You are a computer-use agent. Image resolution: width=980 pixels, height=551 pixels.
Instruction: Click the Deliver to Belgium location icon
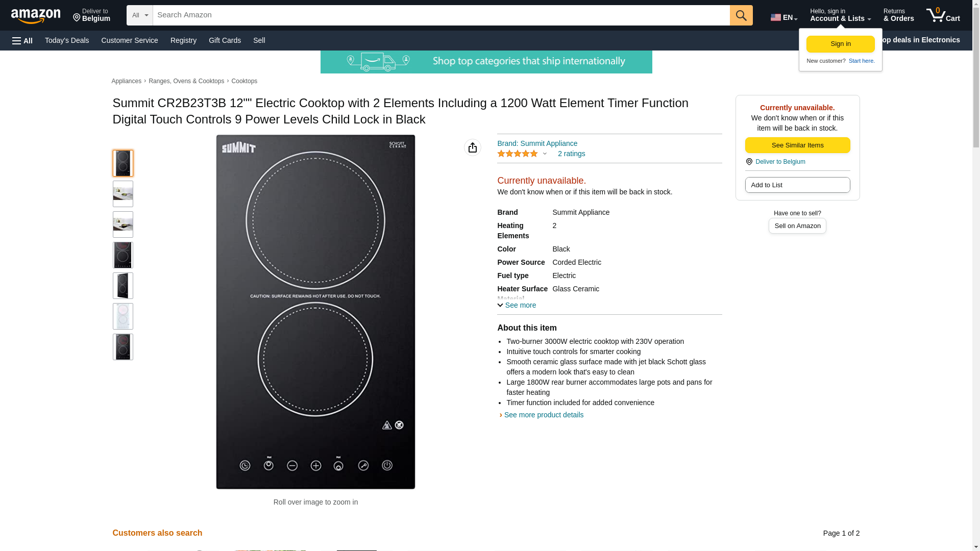tap(749, 162)
